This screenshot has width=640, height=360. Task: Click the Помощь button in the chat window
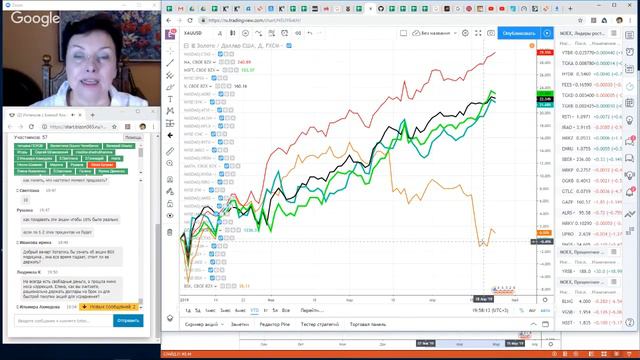click(133, 138)
